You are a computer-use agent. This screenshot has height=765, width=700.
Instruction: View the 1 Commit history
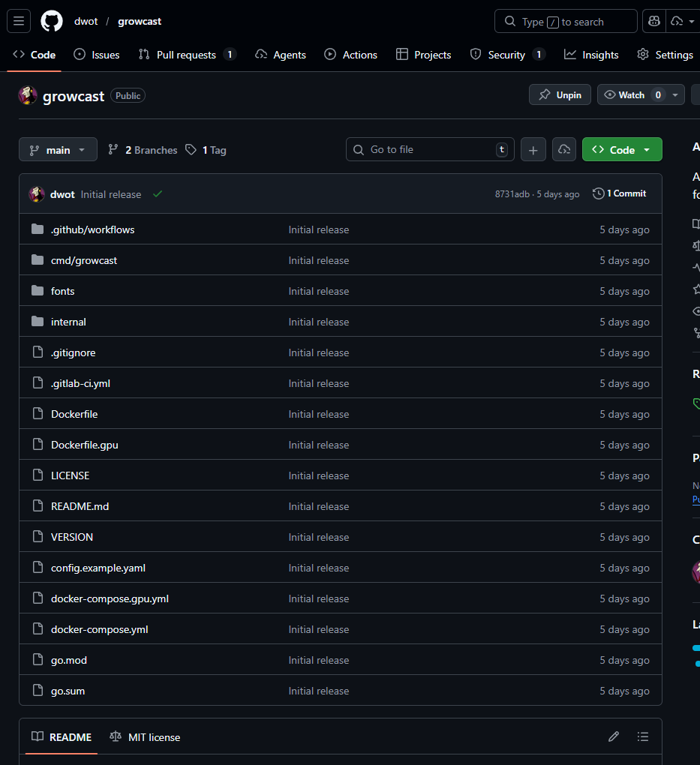pyautogui.click(x=619, y=193)
